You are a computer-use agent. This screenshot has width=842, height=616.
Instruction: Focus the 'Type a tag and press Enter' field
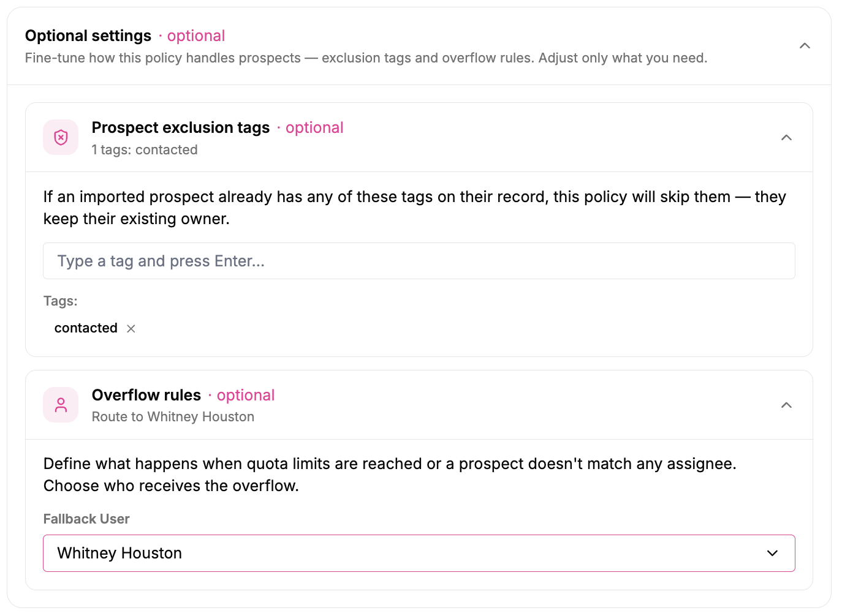point(419,261)
